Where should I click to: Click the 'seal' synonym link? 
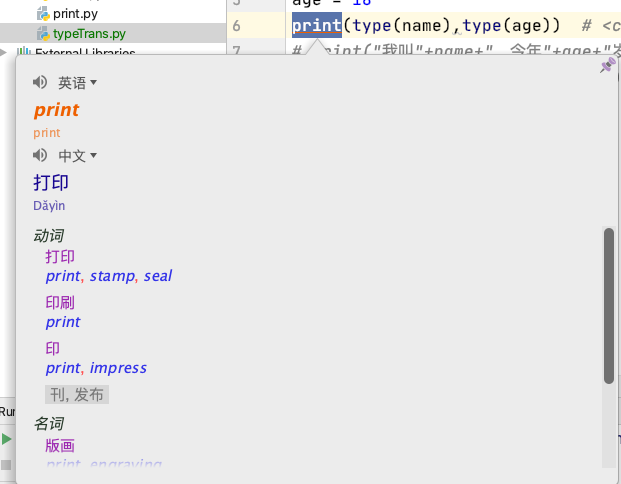click(x=158, y=276)
